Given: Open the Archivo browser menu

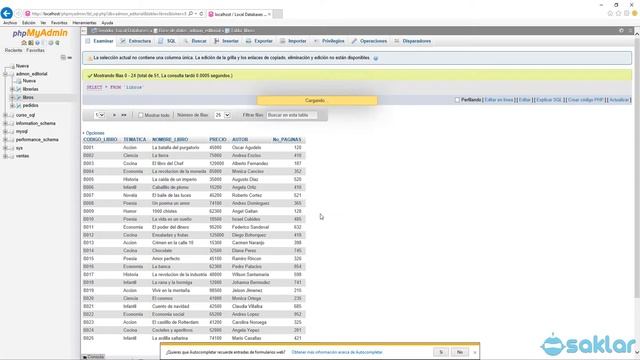Looking at the screenshot, I should pyautogui.click(x=10, y=23).
